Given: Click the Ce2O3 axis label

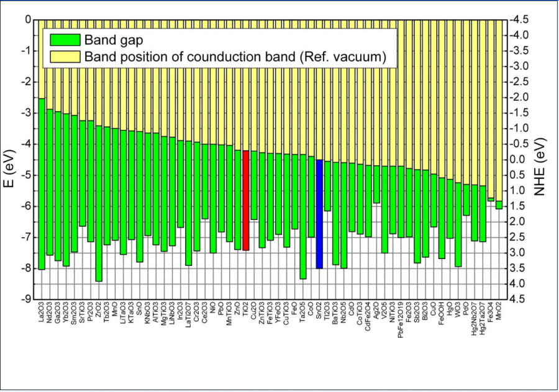Looking at the screenshot, I should [206, 312].
